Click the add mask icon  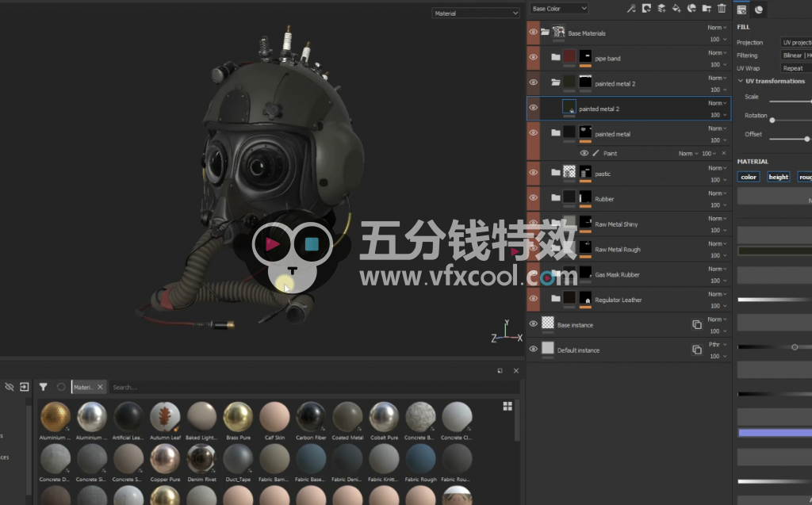[646, 8]
